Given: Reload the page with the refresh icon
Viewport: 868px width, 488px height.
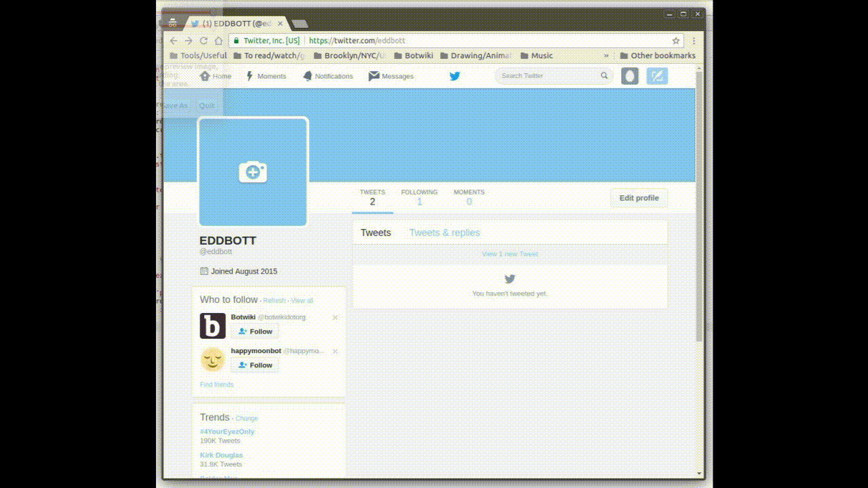Looking at the screenshot, I should tap(203, 41).
